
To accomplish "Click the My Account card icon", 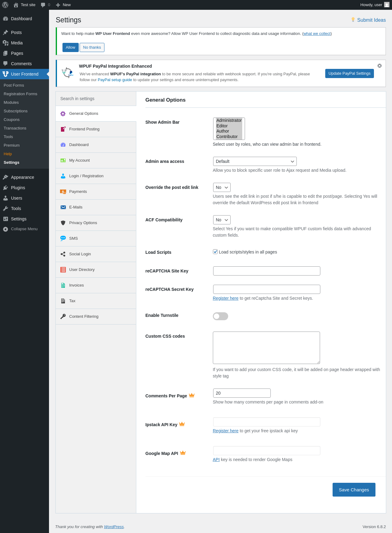I will coord(63,160).
